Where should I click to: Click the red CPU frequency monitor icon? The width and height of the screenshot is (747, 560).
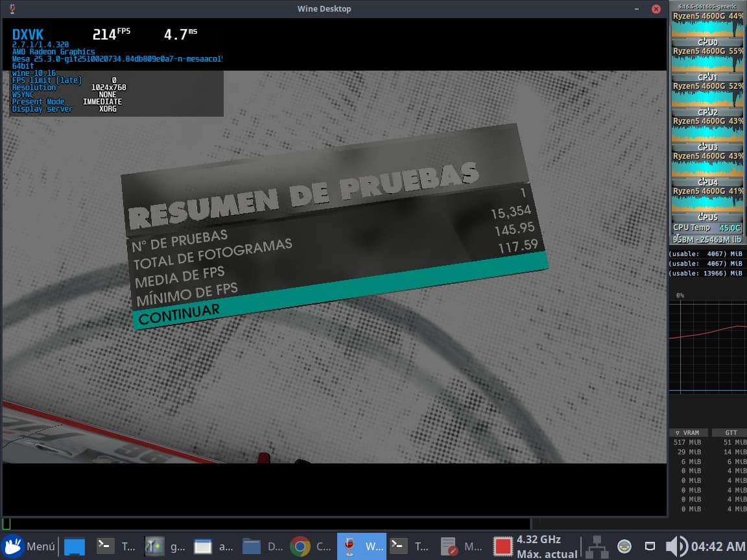coord(503,546)
